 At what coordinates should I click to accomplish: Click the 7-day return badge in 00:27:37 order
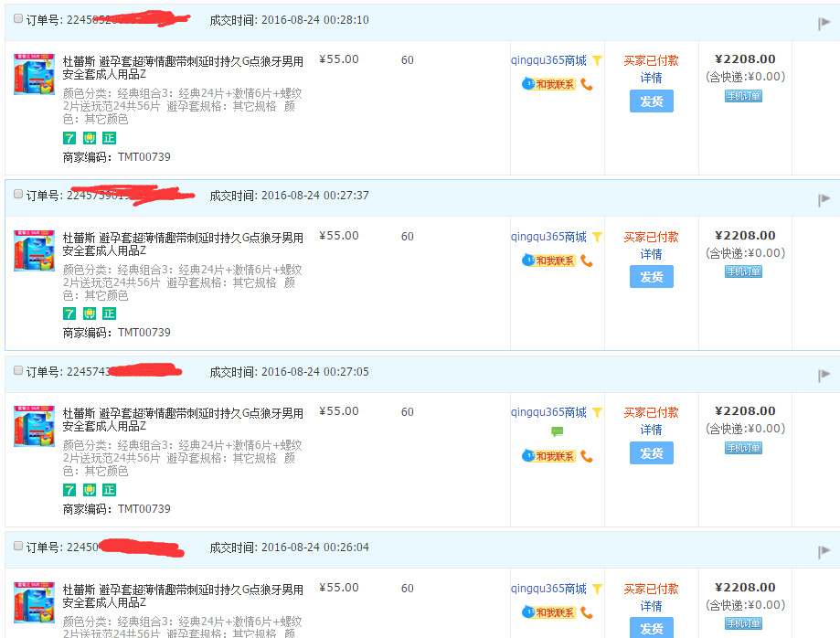point(69,314)
